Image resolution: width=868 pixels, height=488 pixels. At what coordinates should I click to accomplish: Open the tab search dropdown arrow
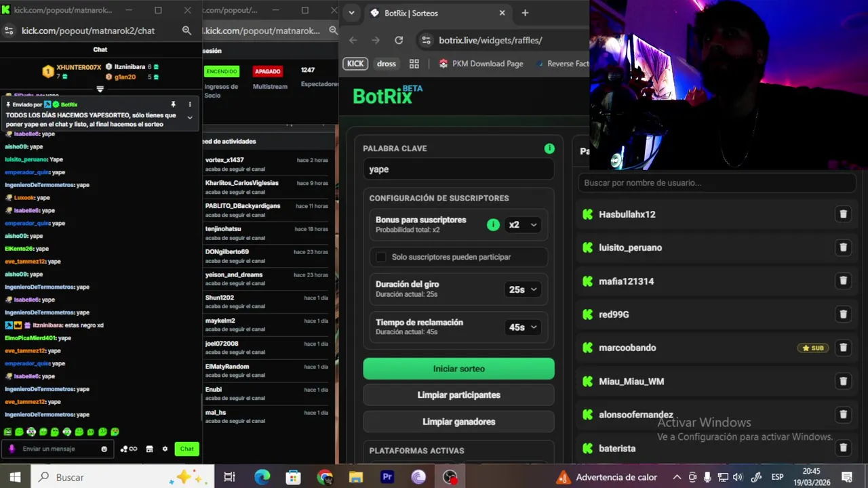[351, 13]
